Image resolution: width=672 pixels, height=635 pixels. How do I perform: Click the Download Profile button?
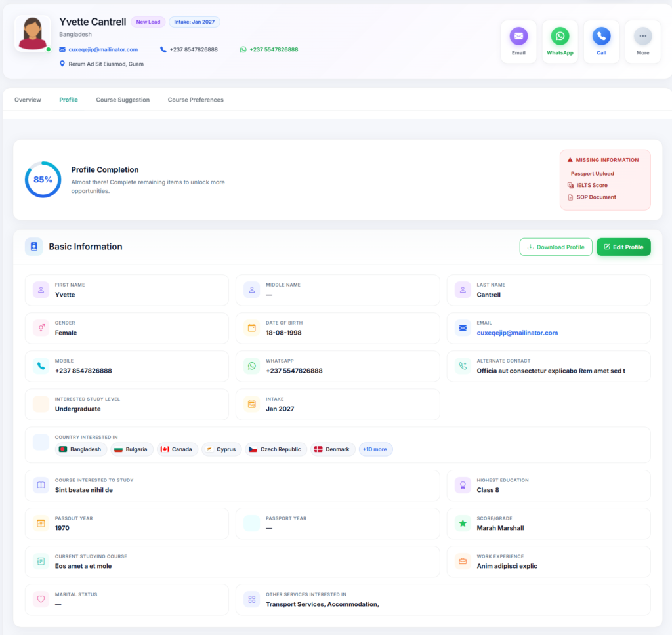556,247
